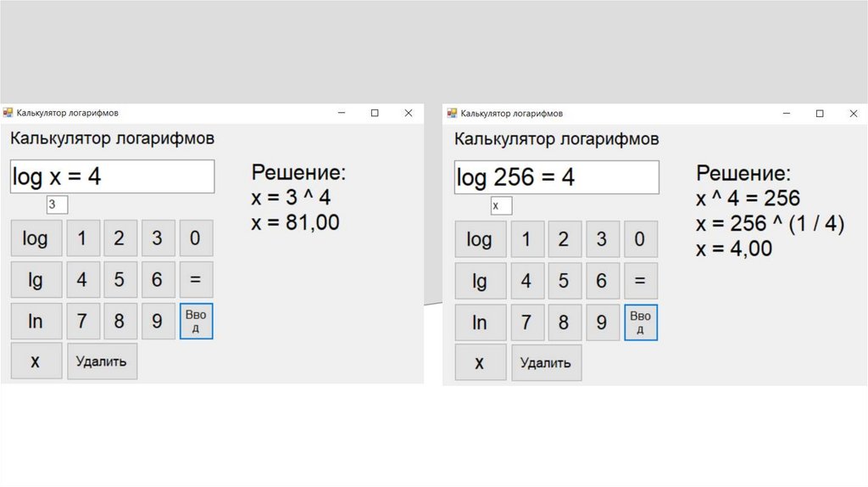Click the Ввод button in left calculator
This screenshot has width=868, height=487.
(196, 322)
